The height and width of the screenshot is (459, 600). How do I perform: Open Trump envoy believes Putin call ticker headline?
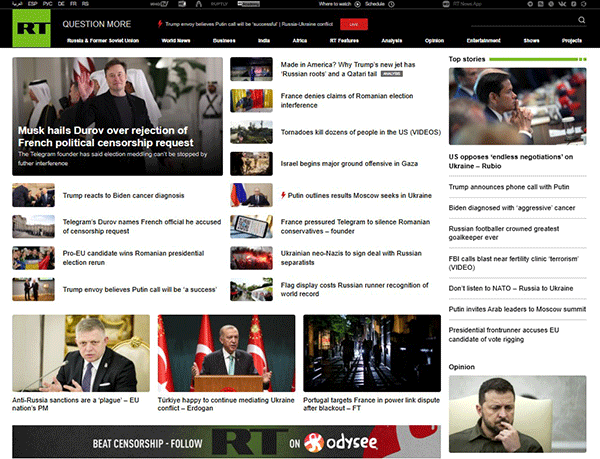249,24
